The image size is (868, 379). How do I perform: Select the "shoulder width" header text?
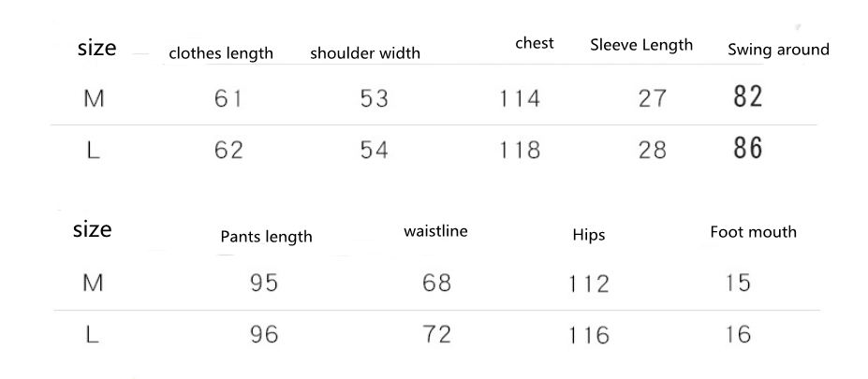pos(365,53)
